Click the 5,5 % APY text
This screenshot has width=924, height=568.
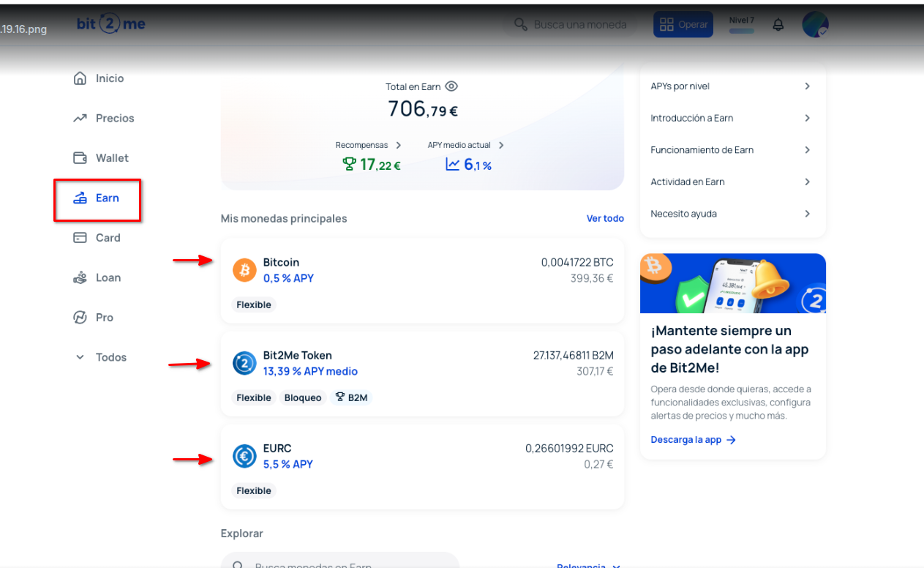tap(288, 464)
